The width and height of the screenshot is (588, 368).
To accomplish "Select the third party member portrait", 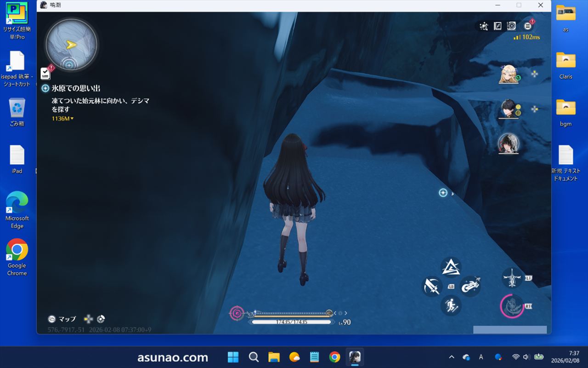I will pos(509,143).
